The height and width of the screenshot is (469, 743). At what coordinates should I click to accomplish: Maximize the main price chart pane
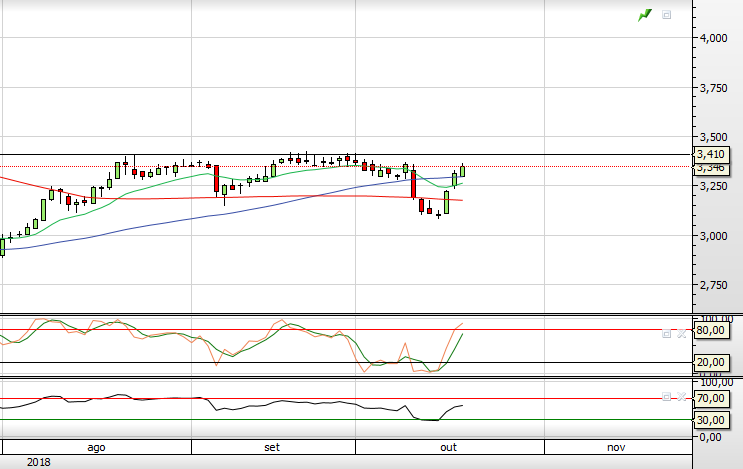point(666,15)
